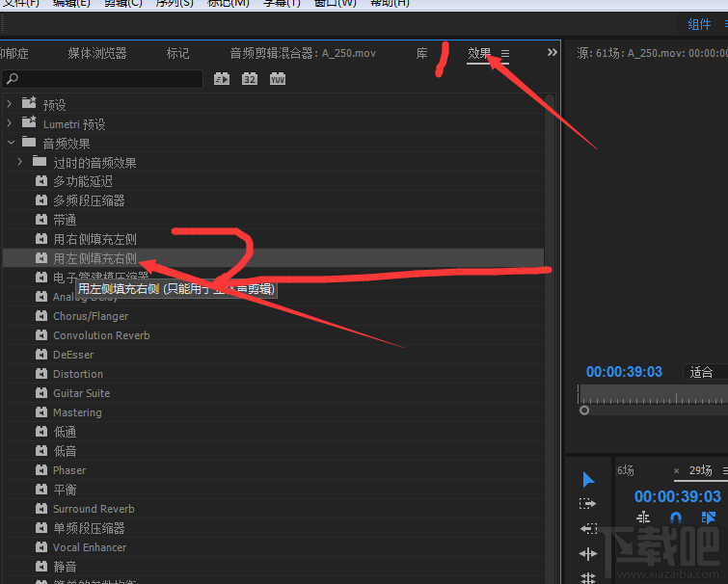Close the 29场 sequence tab
The image size is (728, 584).
coord(677,471)
